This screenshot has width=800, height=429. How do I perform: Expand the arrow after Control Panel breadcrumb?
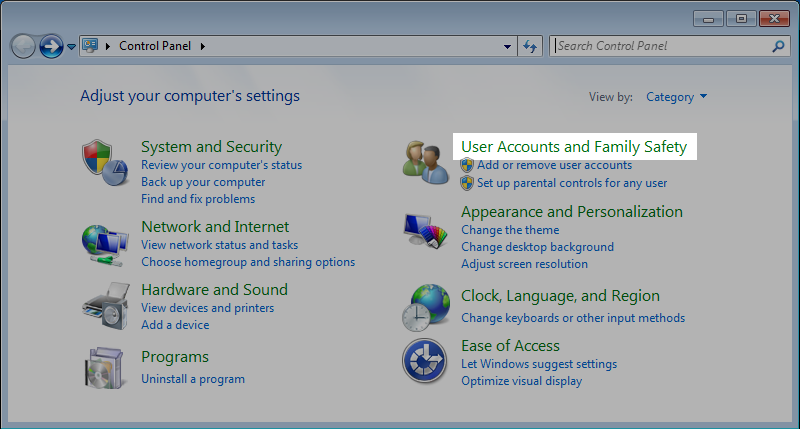coord(203,46)
